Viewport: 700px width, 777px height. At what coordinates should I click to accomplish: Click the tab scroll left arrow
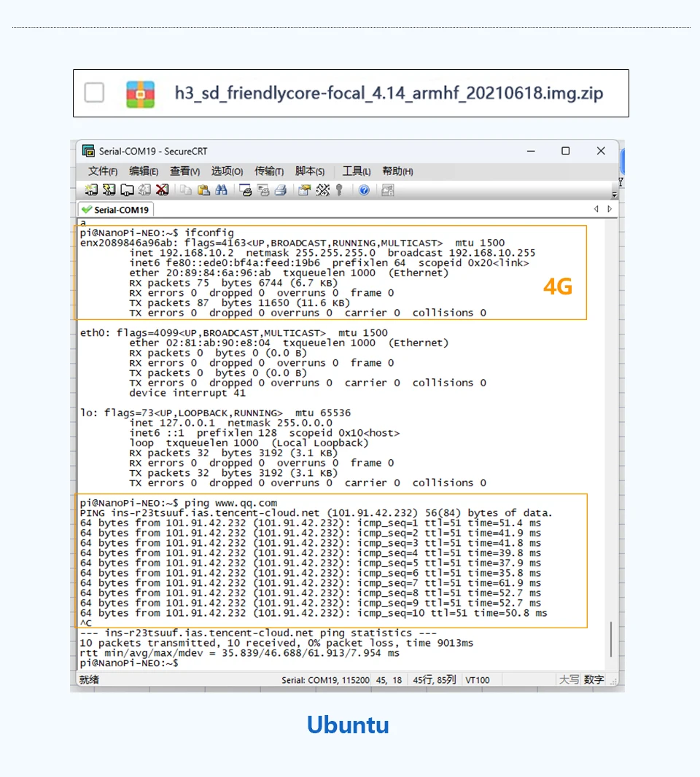click(596, 209)
